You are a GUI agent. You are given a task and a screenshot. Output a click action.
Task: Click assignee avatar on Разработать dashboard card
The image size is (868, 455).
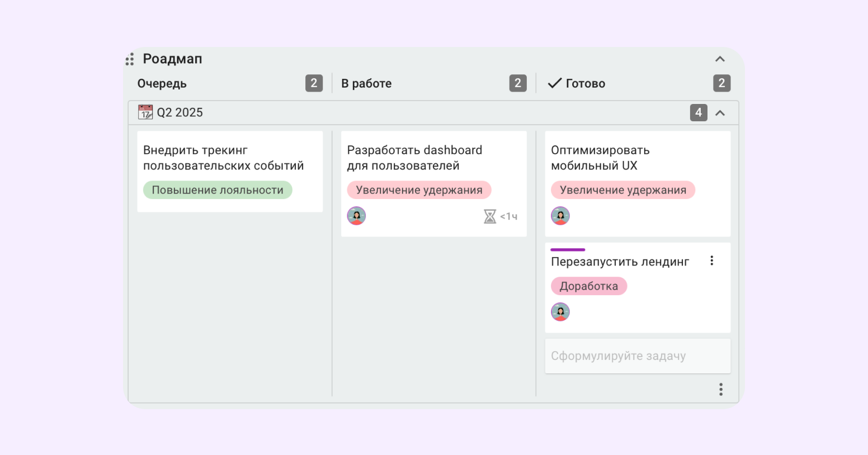(356, 216)
